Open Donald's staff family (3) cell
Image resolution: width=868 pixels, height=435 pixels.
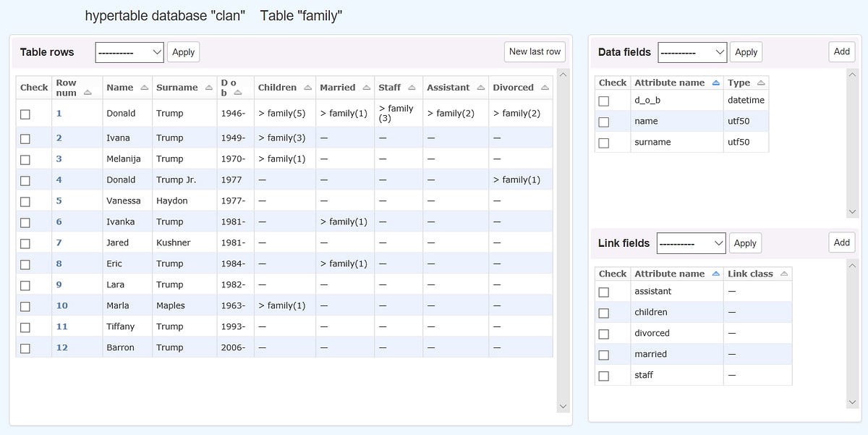tap(396, 114)
